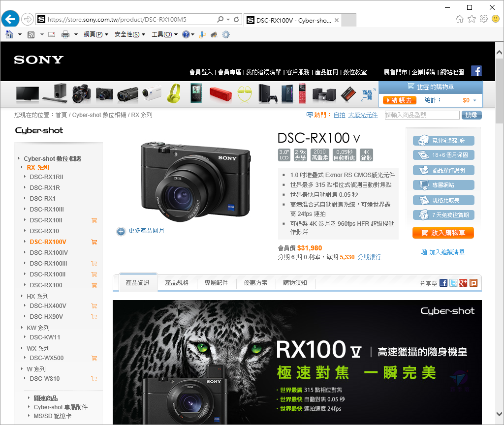Open the 安全性(S) dropdown menu
Screen dimensions: 504x425
coord(130,34)
